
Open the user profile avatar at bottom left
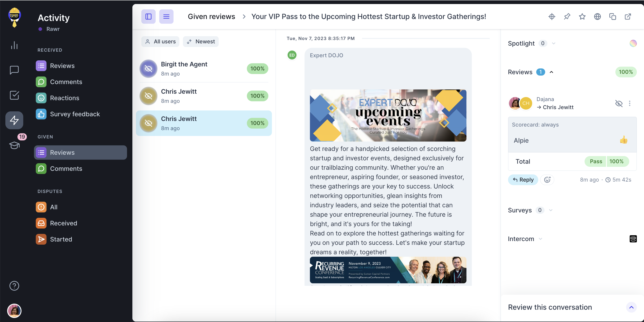click(14, 311)
